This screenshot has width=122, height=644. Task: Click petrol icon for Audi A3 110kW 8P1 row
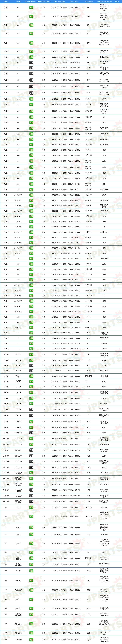coord(31,7)
